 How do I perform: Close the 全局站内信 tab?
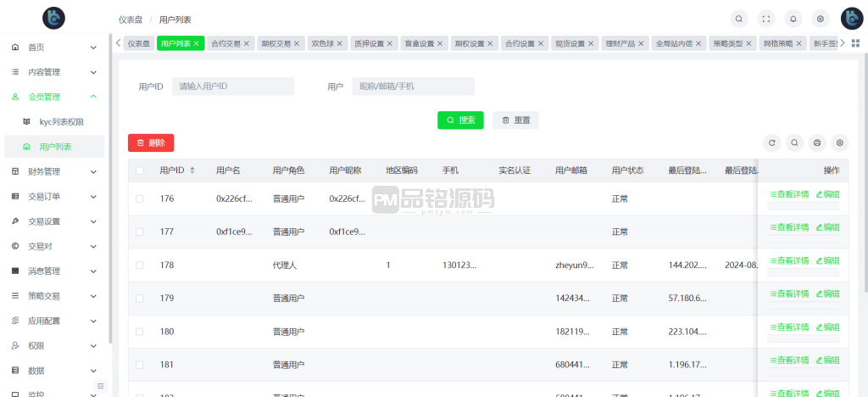tap(698, 44)
